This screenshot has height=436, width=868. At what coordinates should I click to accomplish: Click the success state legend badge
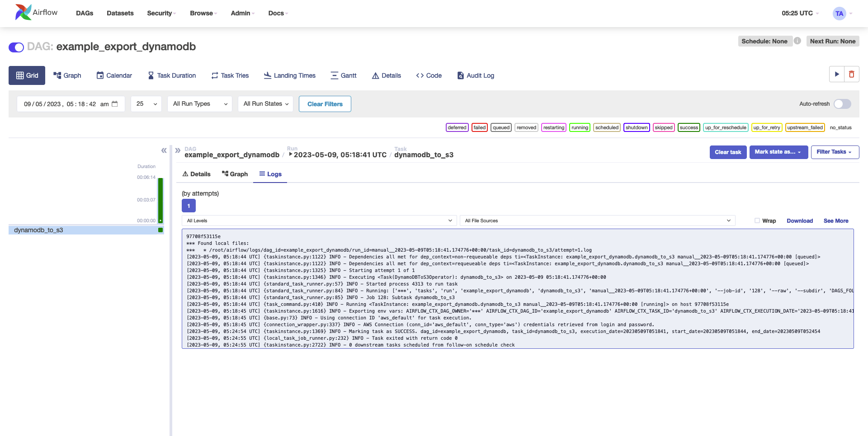pyautogui.click(x=689, y=127)
